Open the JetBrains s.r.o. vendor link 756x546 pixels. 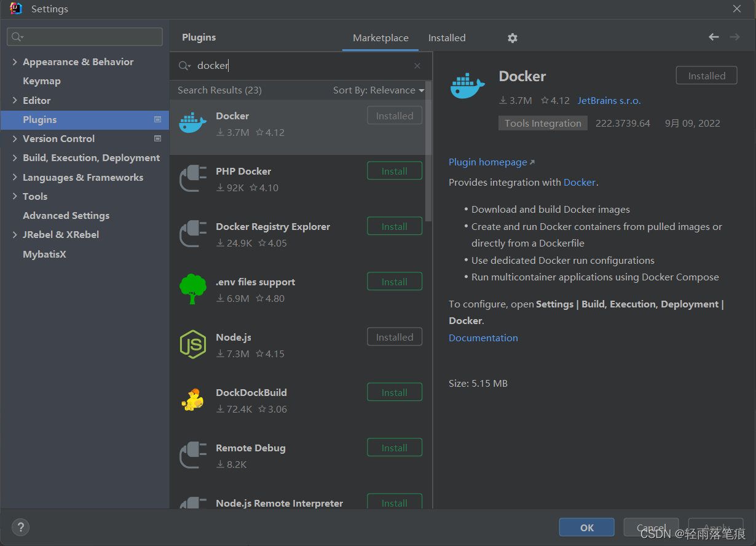click(609, 100)
